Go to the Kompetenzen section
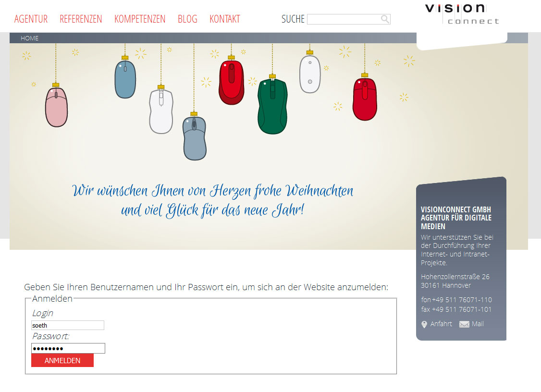The image size is (541, 392). [140, 19]
